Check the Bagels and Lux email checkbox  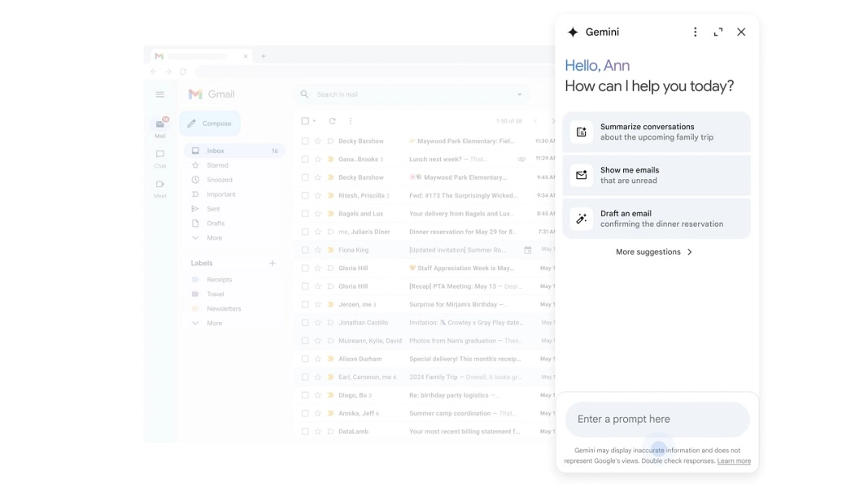305,214
